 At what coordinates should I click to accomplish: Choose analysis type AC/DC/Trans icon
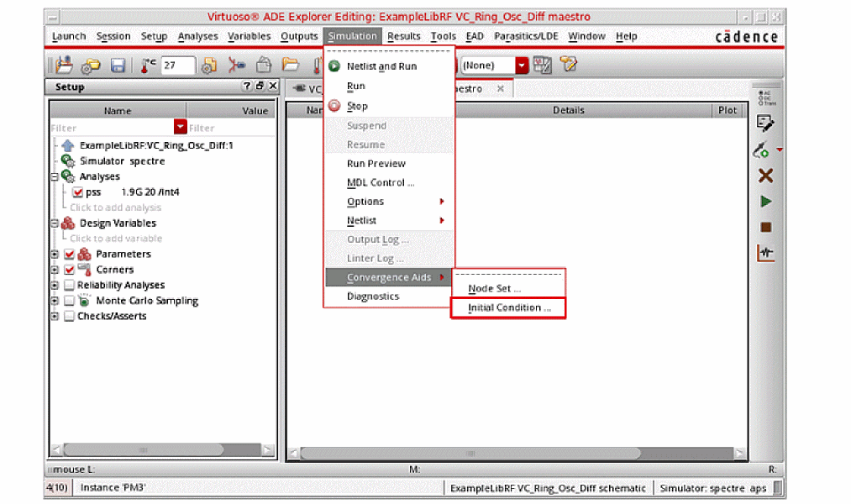point(766,97)
